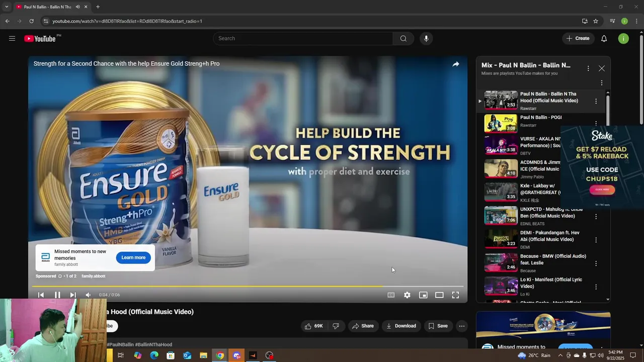Open player settings gear

coord(407,295)
